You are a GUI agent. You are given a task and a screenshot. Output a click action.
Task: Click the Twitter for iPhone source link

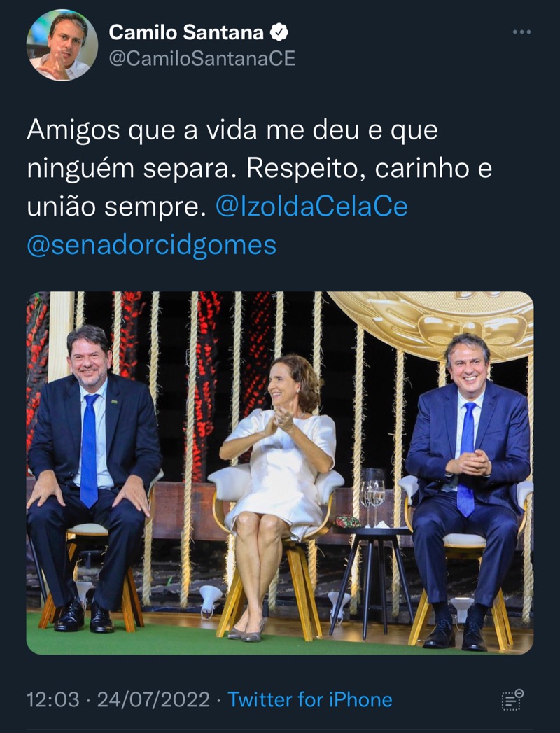coord(310,700)
